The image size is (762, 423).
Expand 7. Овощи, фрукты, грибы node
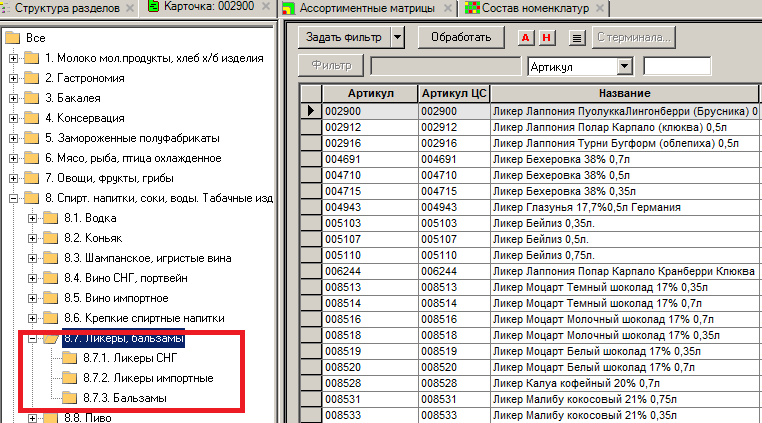tap(13, 178)
